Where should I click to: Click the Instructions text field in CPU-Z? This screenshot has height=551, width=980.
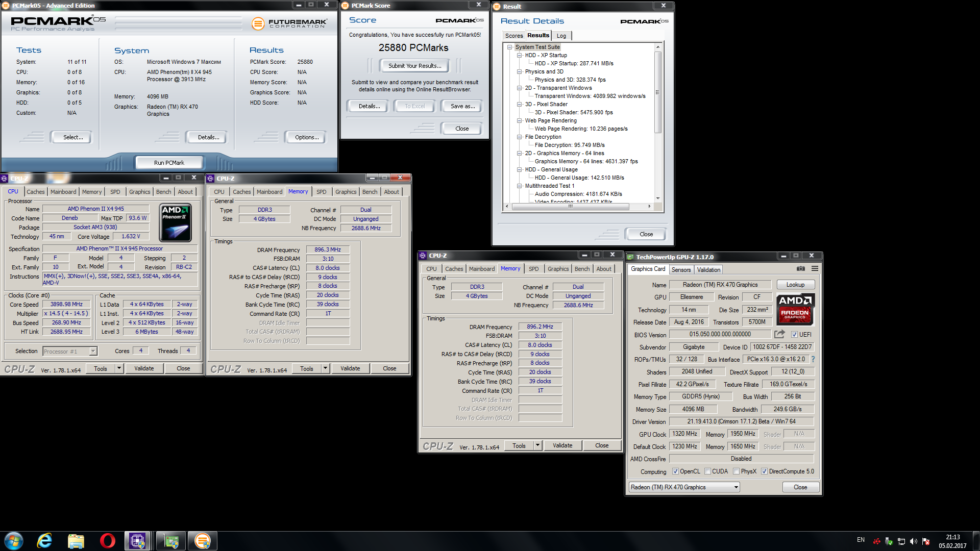pos(120,279)
